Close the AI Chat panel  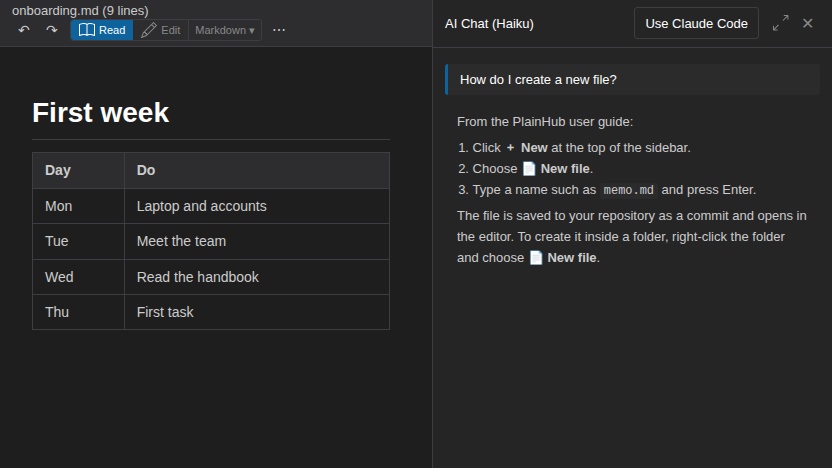808,23
